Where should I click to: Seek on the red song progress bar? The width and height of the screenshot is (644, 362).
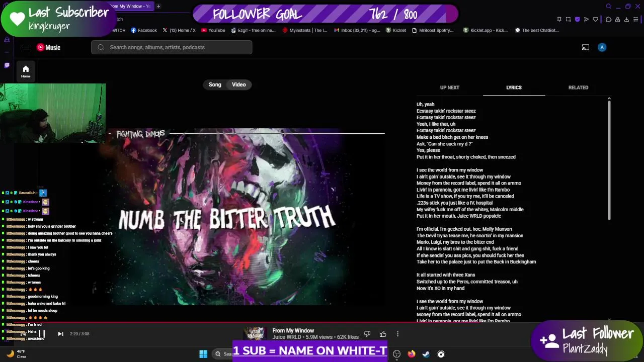point(322,323)
